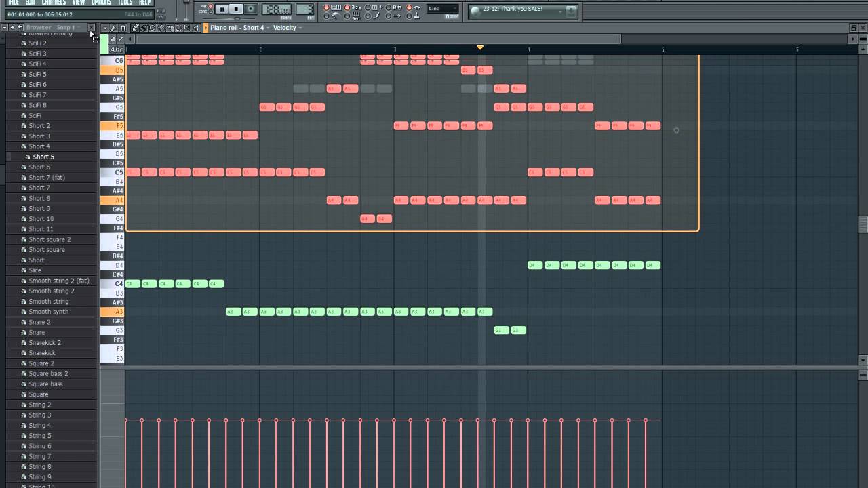Click the ramp icon above piano keys

112,39
